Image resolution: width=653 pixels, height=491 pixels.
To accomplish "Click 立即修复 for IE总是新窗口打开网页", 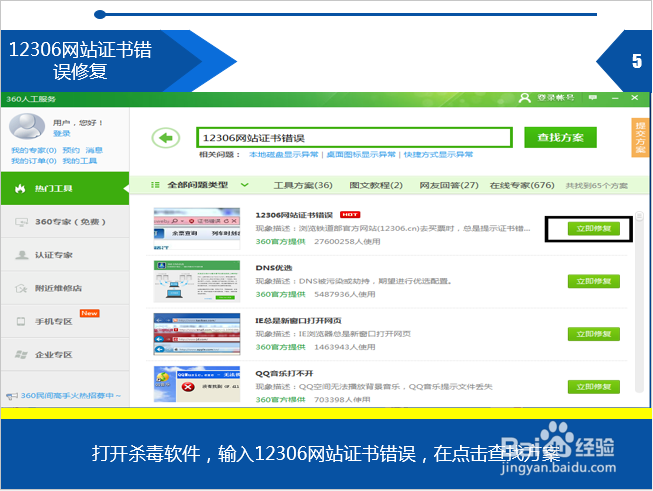I will coord(594,334).
